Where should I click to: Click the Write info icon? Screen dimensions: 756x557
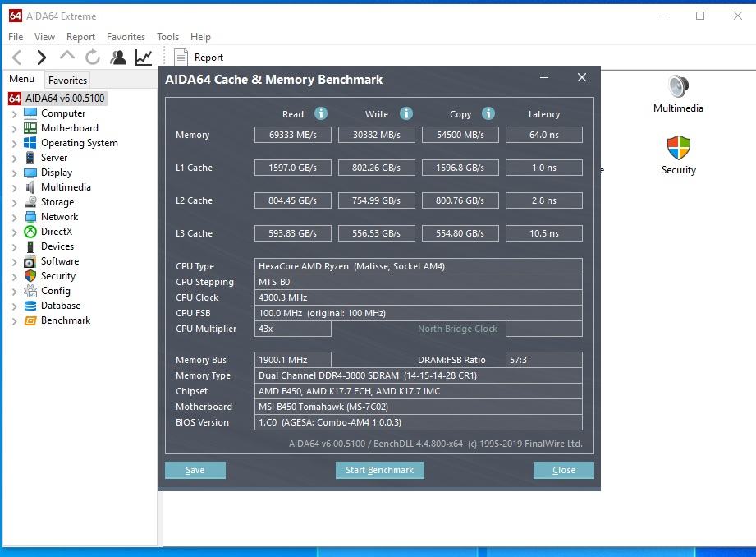point(406,113)
